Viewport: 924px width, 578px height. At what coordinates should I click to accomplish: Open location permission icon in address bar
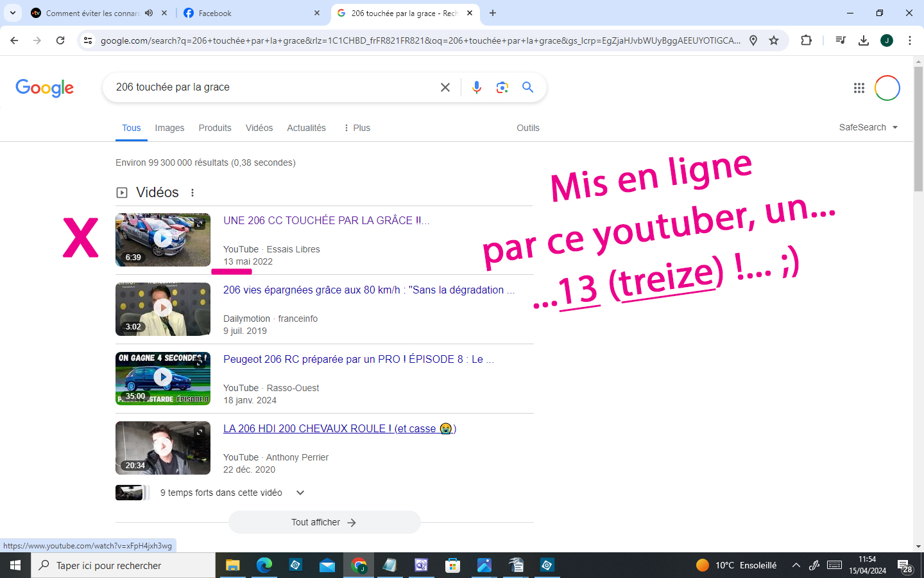tap(753, 40)
